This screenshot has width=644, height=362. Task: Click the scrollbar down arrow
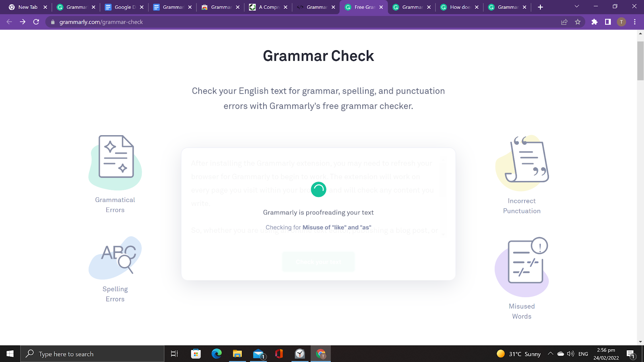click(640, 342)
